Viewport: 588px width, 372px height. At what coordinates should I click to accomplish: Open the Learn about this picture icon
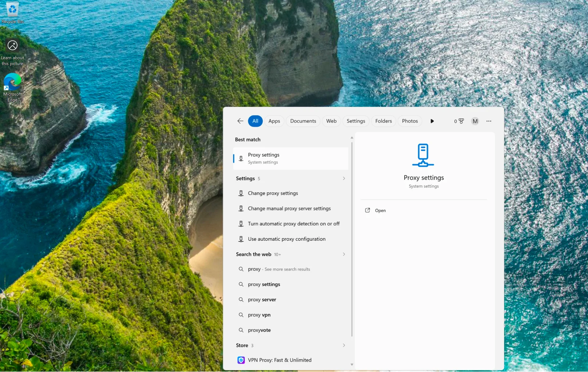(12, 53)
